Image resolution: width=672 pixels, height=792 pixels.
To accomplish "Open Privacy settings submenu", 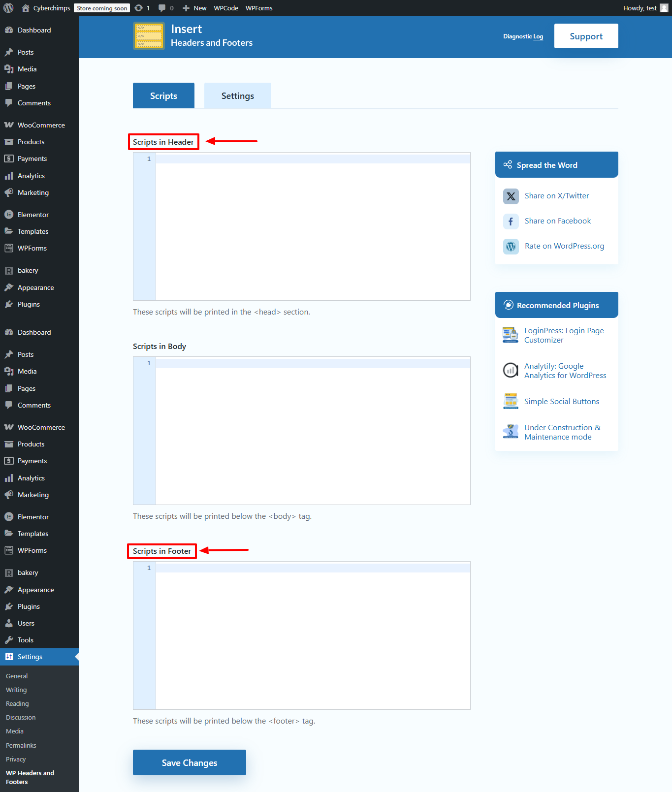I will click(16, 759).
